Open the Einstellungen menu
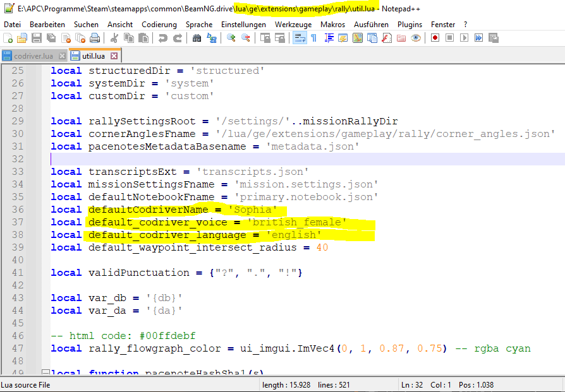565x392 pixels. [x=243, y=25]
